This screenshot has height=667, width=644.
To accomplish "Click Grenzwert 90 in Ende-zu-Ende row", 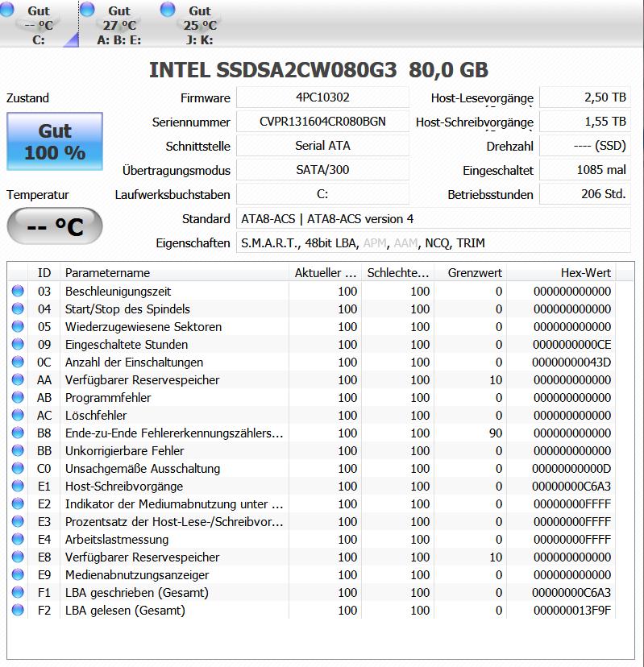I will pos(496,433).
